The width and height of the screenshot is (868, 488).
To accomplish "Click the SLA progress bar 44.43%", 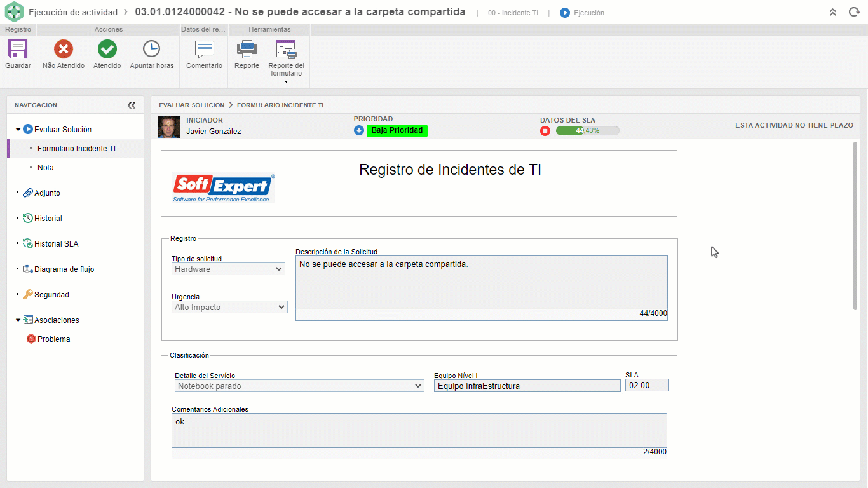I will click(588, 130).
